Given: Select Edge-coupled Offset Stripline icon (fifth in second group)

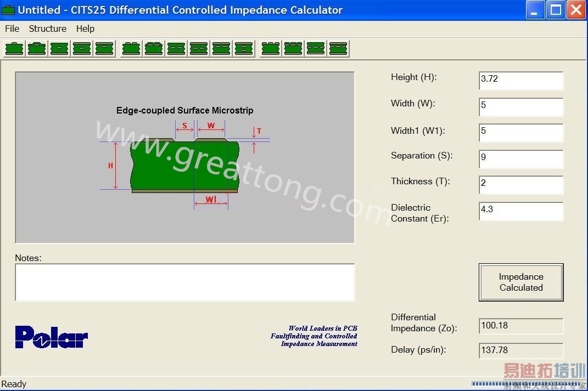Looking at the screenshot, I should click(221, 49).
